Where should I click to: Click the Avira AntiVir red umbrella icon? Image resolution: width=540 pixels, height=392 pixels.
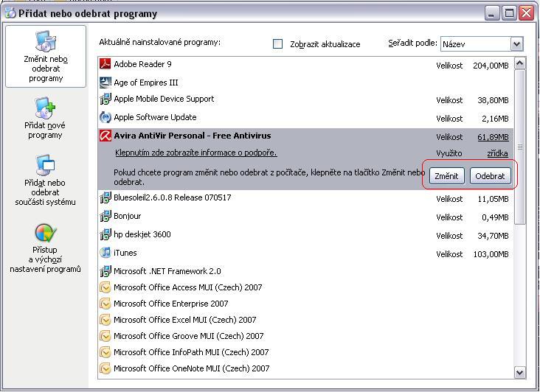click(105, 136)
